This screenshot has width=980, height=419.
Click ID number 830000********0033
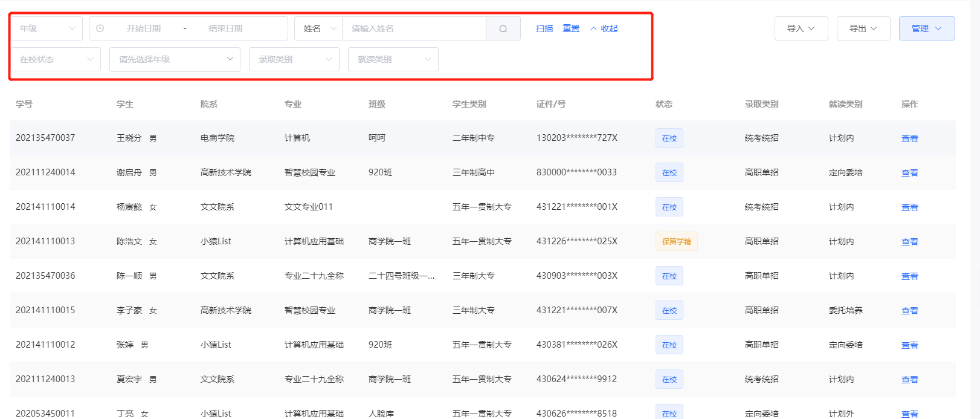pos(576,172)
